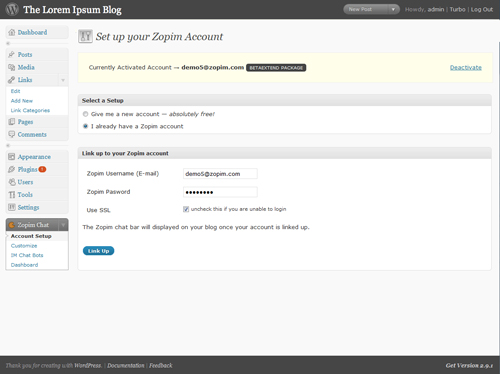Screen dimensions: 500x374
Task: Open the Posts menu
Action: click(x=25, y=54)
